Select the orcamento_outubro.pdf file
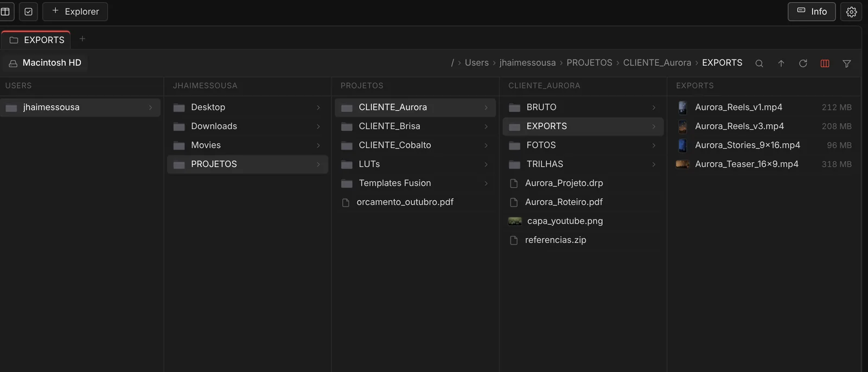Image resolution: width=868 pixels, height=372 pixels. (x=415, y=202)
